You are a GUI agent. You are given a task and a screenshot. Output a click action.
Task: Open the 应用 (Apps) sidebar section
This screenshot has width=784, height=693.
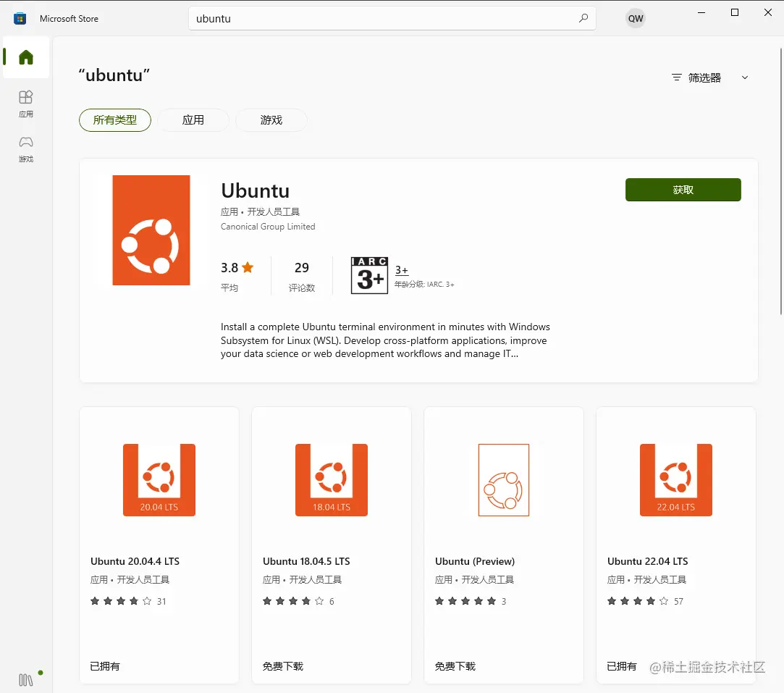click(x=26, y=104)
